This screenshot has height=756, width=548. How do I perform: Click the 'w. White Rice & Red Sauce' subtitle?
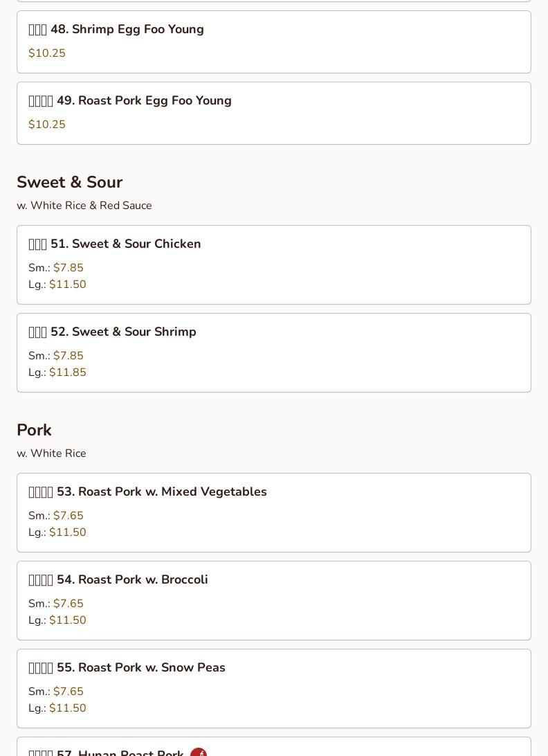(x=84, y=206)
